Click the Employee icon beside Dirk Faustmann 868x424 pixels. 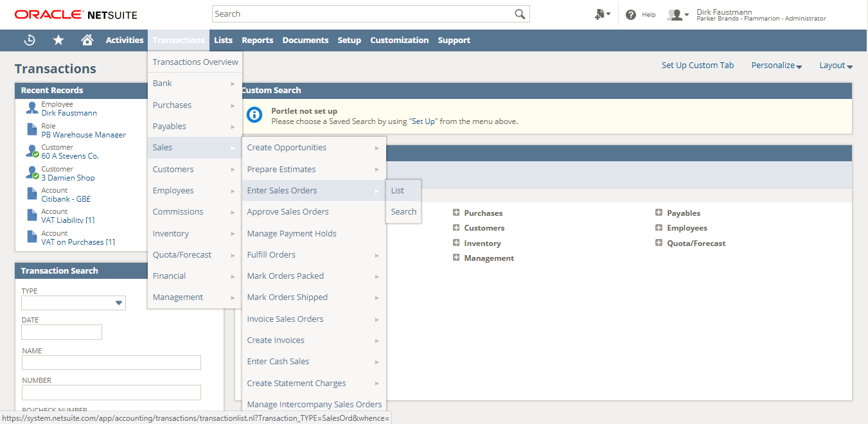[31, 108]
